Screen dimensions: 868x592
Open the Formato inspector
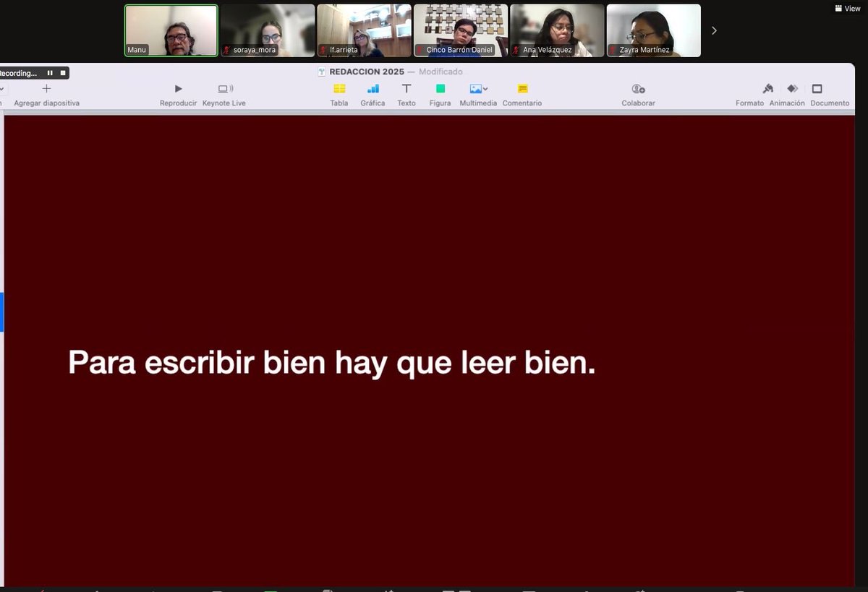point(750,95)
